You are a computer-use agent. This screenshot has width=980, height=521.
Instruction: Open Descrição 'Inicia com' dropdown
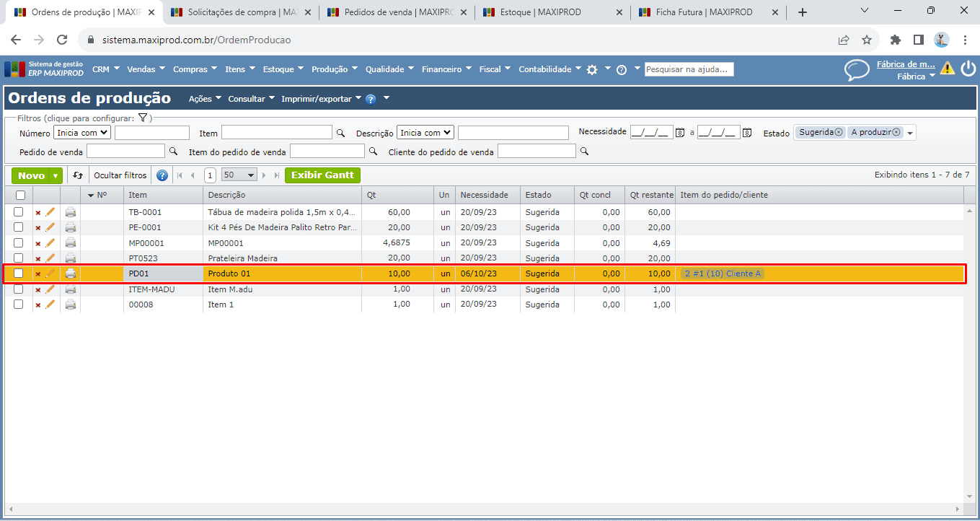(425, 133)
